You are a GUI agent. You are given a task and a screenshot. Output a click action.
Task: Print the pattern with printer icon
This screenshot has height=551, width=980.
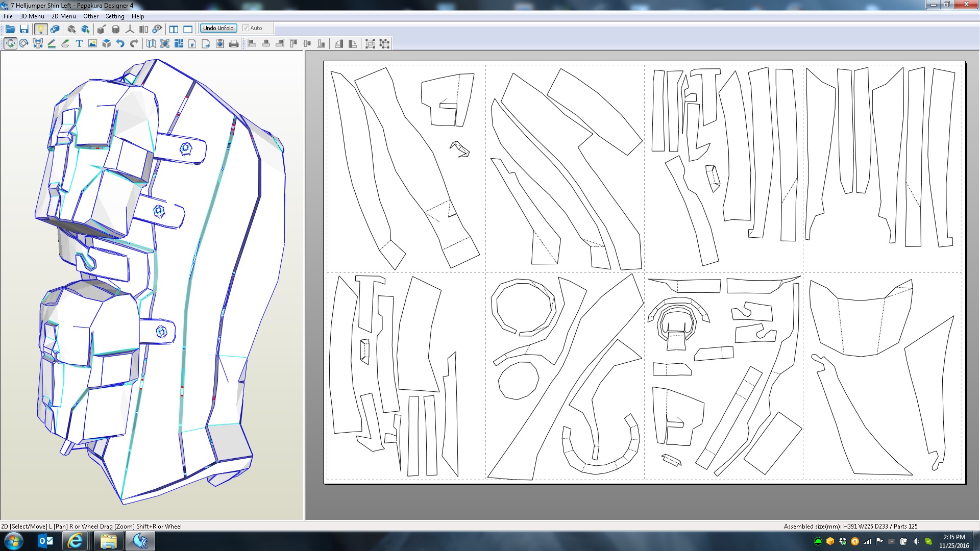click(x=234, y=44)
